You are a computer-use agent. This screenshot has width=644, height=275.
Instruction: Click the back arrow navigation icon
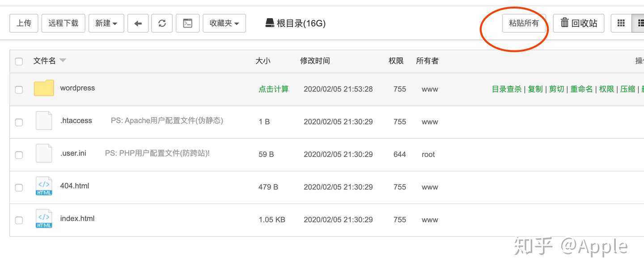(138, 23)
